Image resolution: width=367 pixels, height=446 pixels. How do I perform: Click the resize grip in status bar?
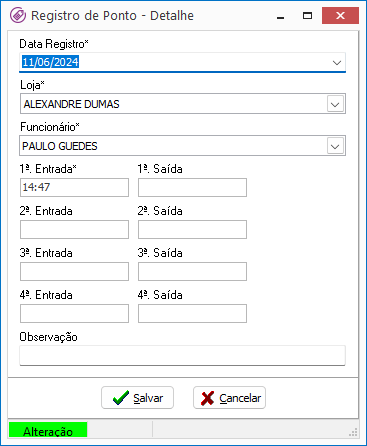coord(353,432)
